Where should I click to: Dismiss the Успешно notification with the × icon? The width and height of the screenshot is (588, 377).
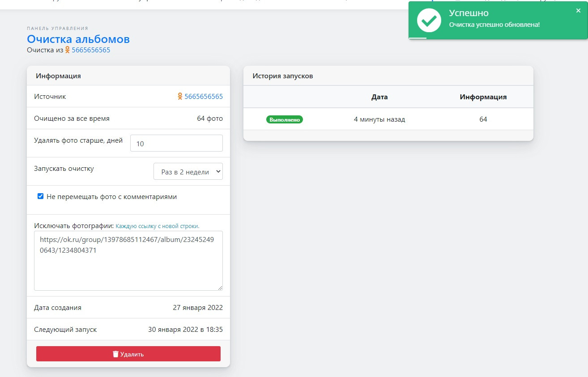(578, 11)
